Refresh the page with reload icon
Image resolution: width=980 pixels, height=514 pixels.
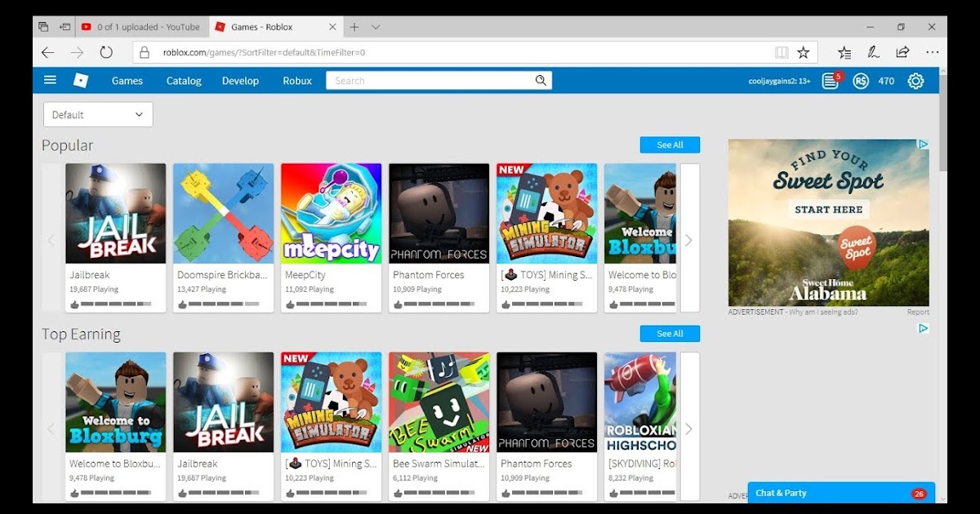(106, 52)
